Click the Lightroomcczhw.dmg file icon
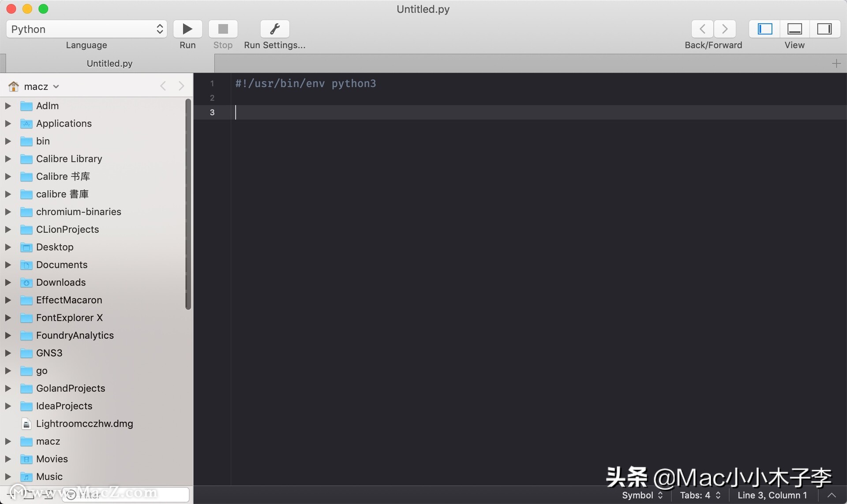847x504 pixels. (x=26, y=424)
